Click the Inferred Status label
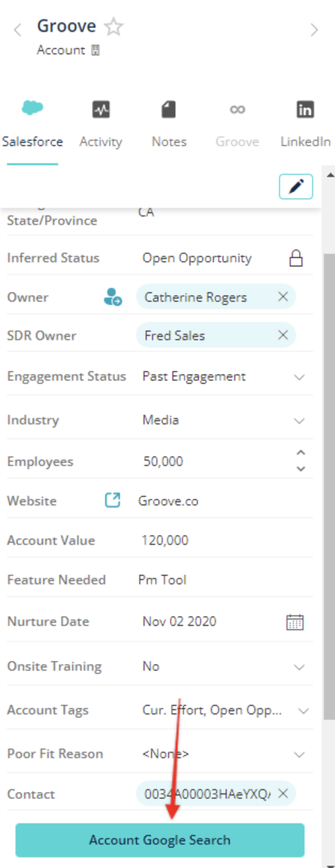Image resolution: width=335 pixels, height=868 pixels. pos(53,258)
